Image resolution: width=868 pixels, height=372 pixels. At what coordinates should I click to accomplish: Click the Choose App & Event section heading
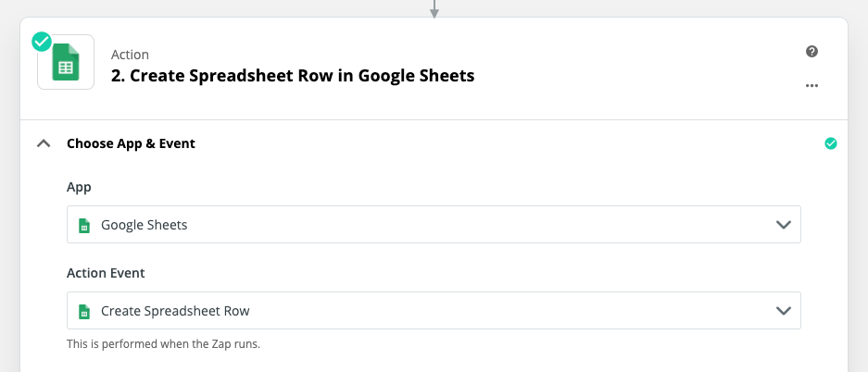click(131, 143)
